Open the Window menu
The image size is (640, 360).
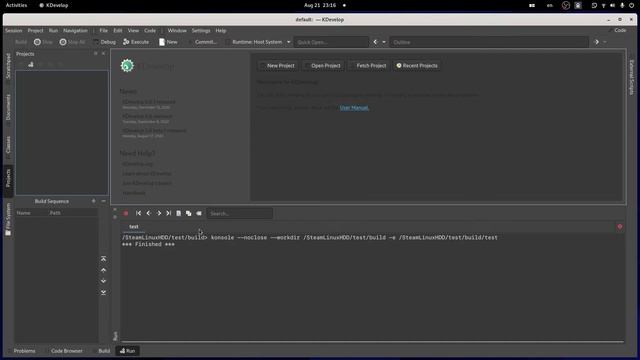(x=177, y=31)
